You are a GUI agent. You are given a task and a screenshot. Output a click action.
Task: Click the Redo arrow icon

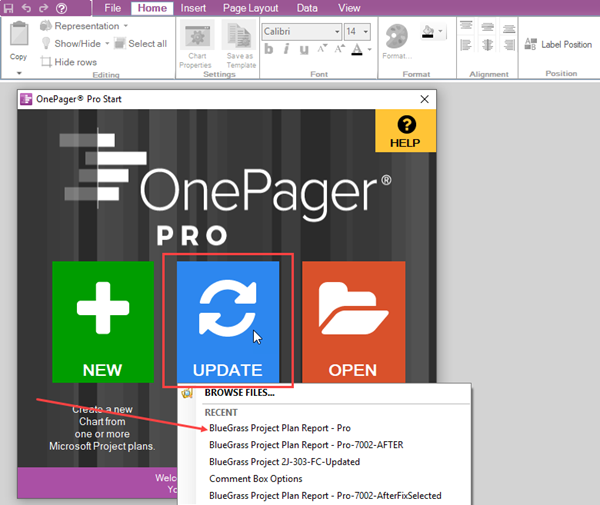point(44,8)
